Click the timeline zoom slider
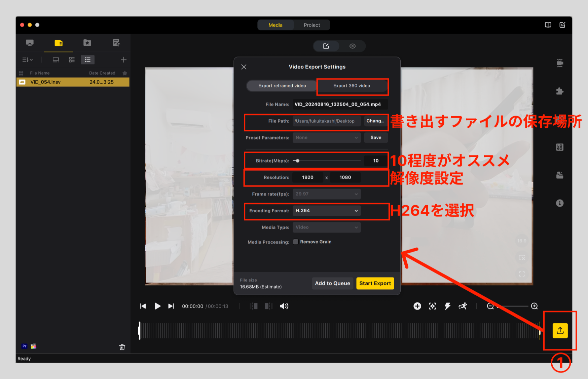The width and height of the screenshot is (588, 379). [512, 306]
